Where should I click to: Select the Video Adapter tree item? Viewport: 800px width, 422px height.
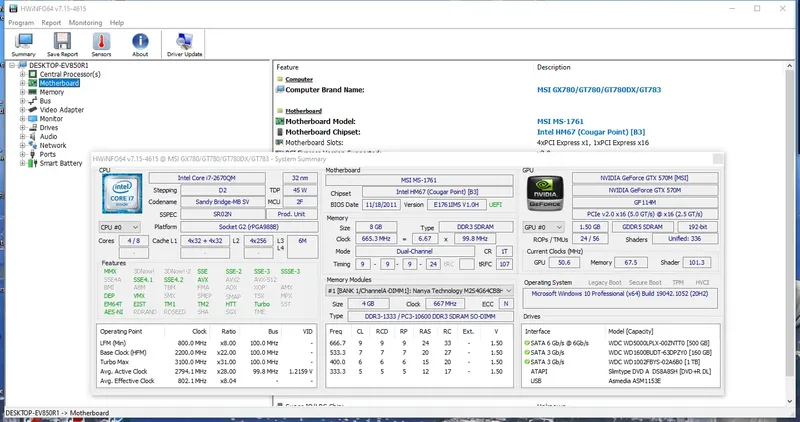click(x=61, y=109)
